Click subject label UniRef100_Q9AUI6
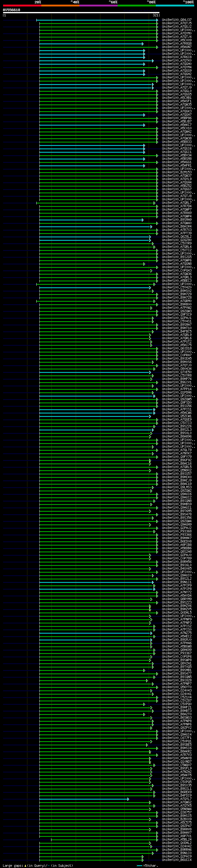The width and height of the screenshot is (197, 868). [x=177, y=494]
